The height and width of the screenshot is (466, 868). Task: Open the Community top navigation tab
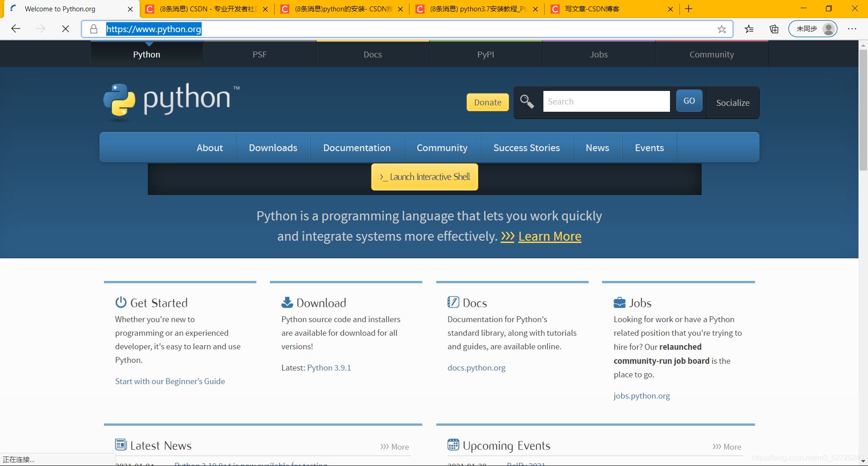[712, 54]
